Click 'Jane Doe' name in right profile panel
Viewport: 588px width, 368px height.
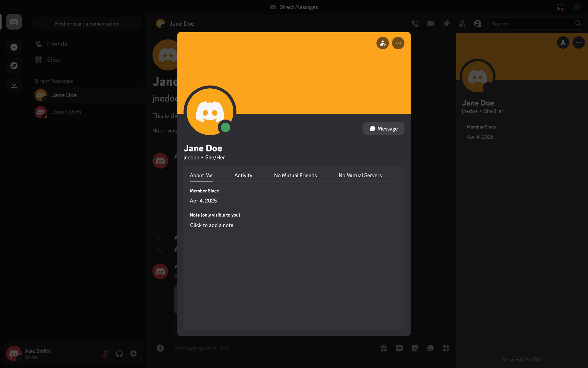(x=478, y=103)
